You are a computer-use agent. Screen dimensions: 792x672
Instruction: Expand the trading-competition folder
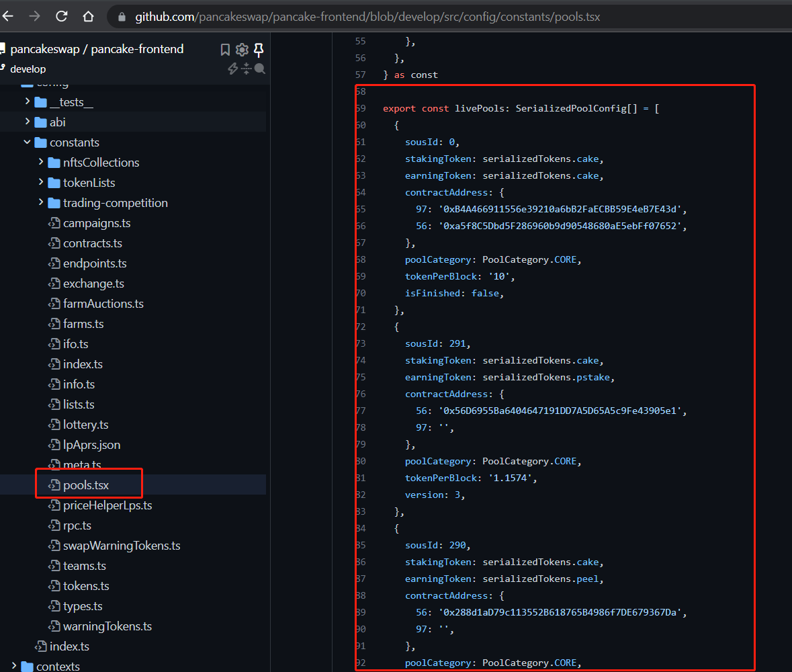pos(41,203)
